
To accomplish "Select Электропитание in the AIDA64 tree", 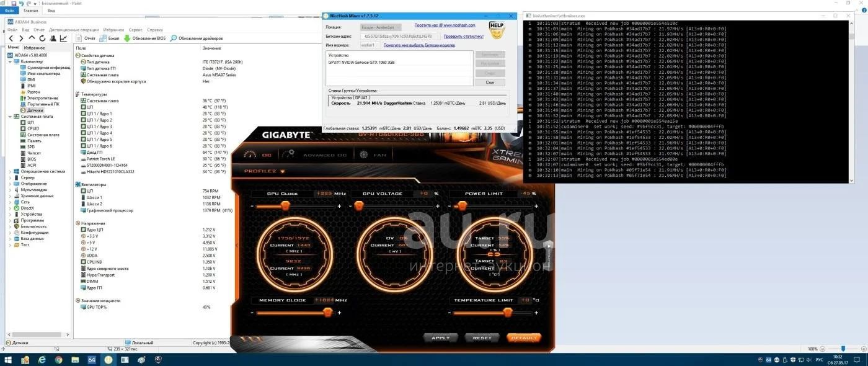I will [x=39, y=98].
